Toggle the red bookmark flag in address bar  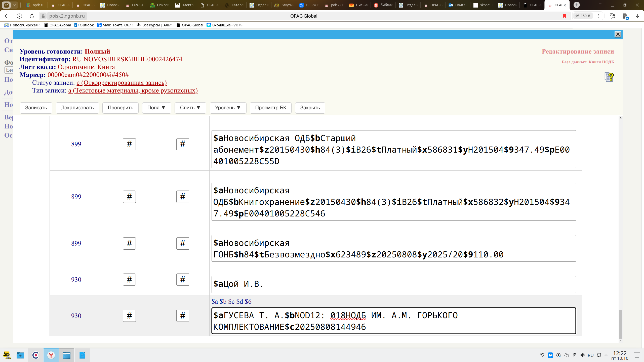click(565, 16)
